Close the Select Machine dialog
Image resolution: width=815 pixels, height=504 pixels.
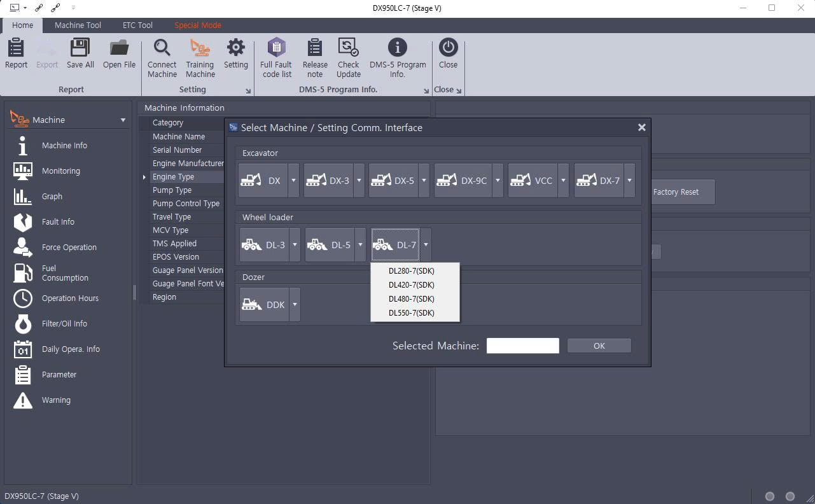641,127
